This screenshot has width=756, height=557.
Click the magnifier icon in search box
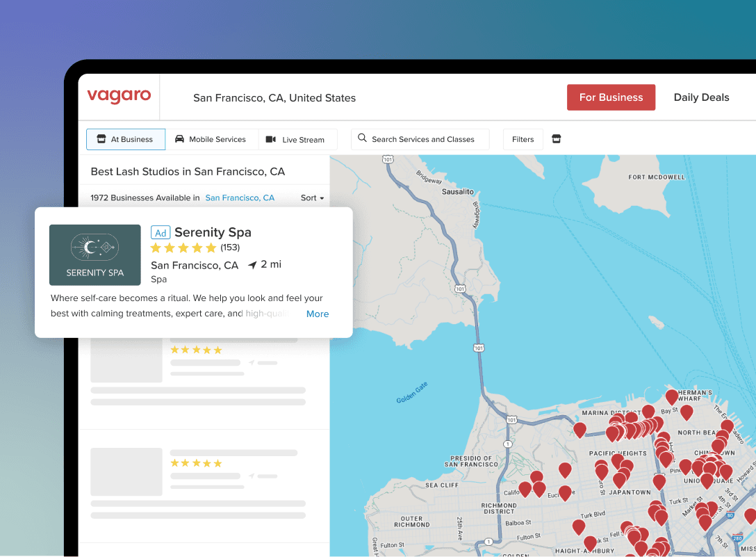(362, 138)
